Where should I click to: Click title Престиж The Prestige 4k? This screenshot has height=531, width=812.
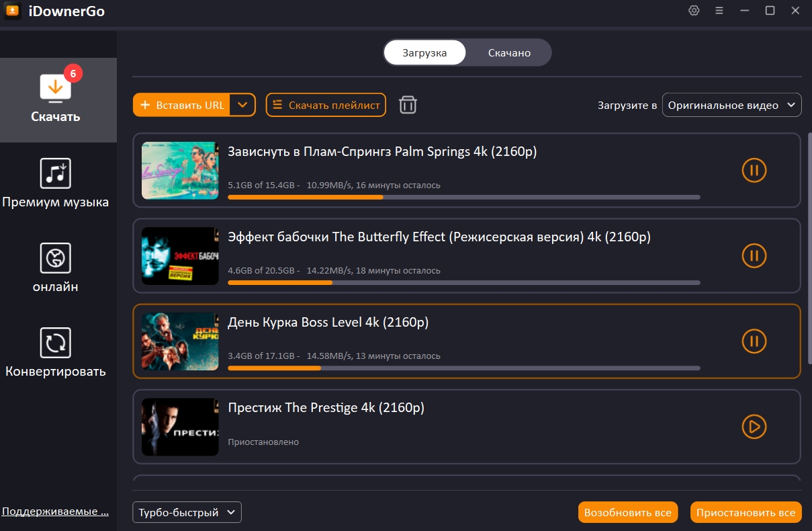(326, 408)
